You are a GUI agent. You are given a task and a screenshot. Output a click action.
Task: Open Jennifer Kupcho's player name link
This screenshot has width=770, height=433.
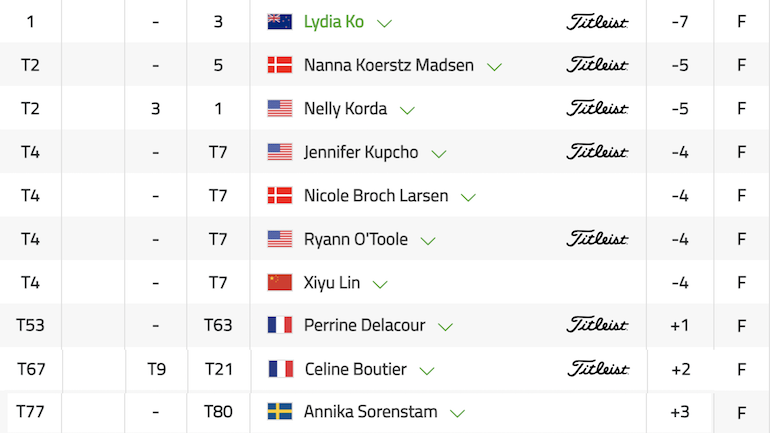click(361, 152)
